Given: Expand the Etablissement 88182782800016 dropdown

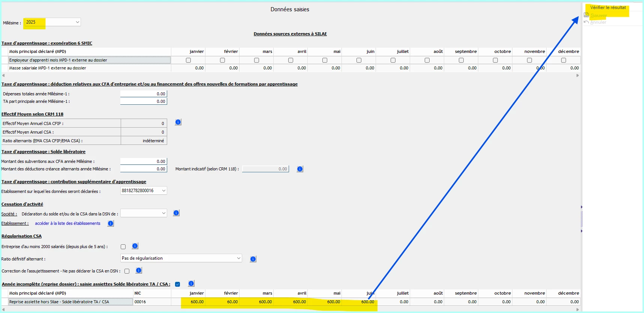Looking at the screenshot, I should pos(144,191).
